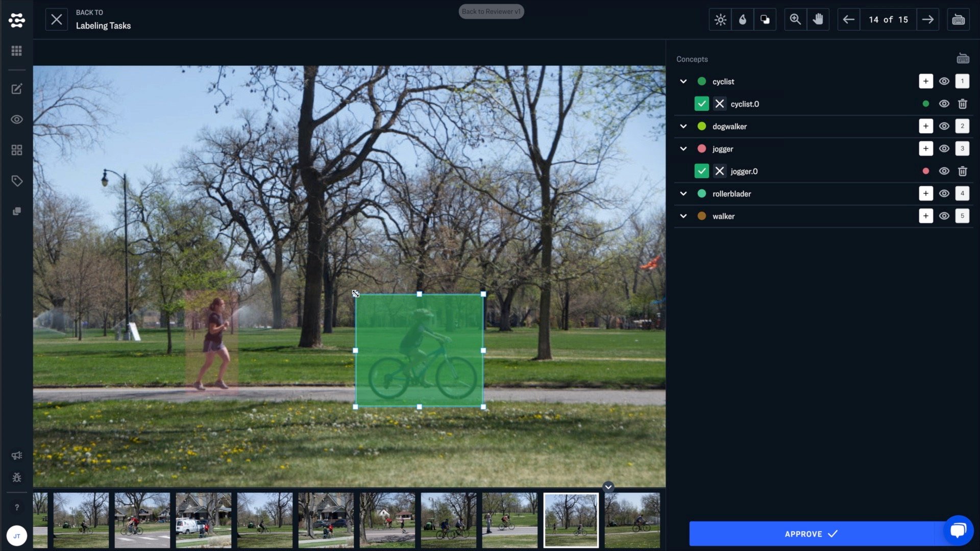Add a new jogger annotation
The width and height of the screenshot is (980, 551).
coord(925,149)
